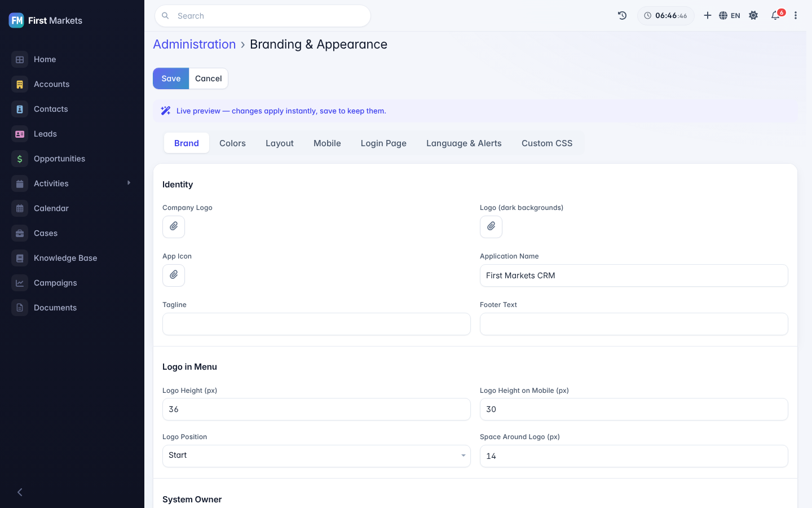Viewport: 812px width, 508px height.
Task: Click the First Markets logo
Action: 46,20
